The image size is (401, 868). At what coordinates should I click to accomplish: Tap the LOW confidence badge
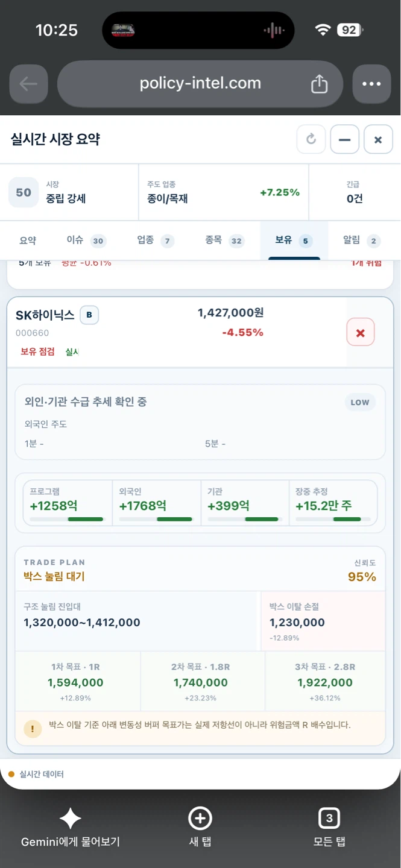360,403
